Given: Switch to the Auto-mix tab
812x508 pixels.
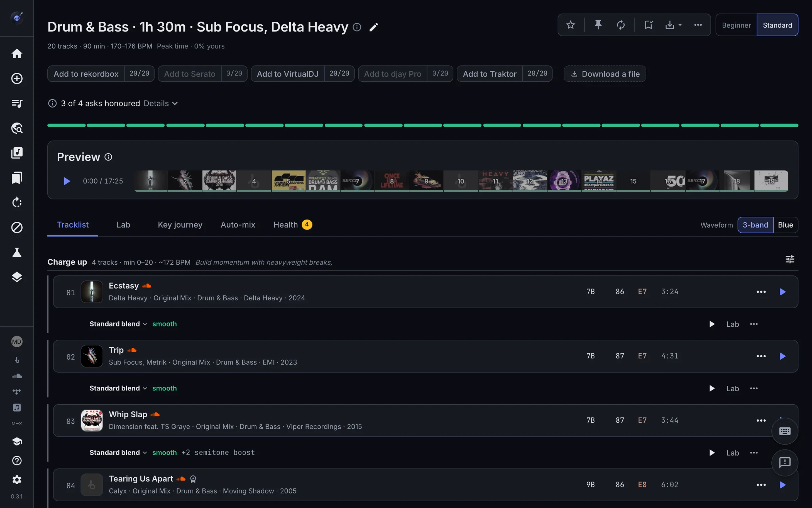Looking at the screenshot, I should click(238, 225).
